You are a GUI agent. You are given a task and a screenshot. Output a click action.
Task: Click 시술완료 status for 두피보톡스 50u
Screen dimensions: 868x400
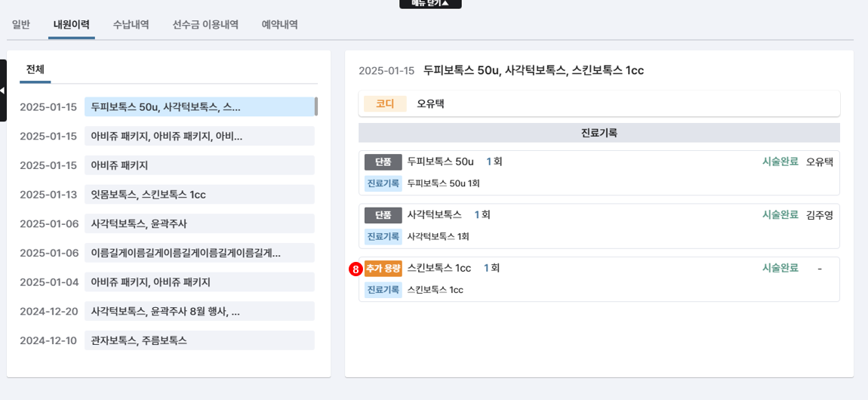[780, 162]
